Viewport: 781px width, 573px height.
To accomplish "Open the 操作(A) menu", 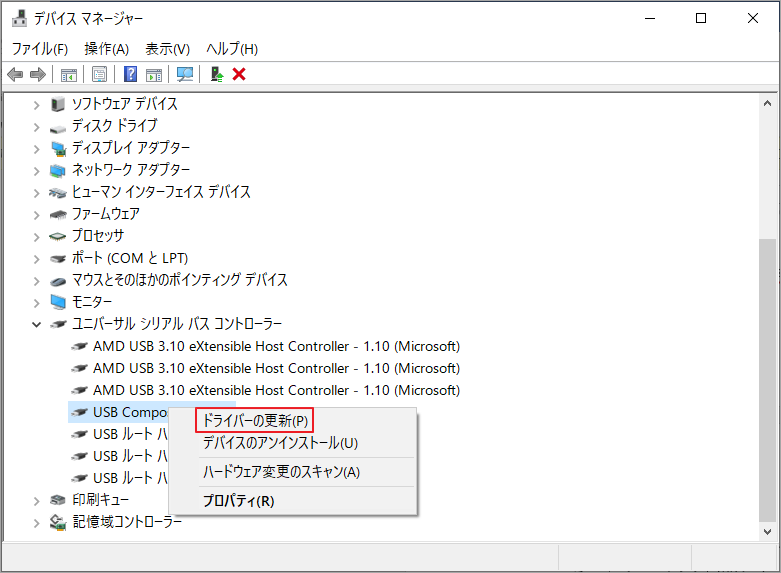I will click(x=106, y=48).
